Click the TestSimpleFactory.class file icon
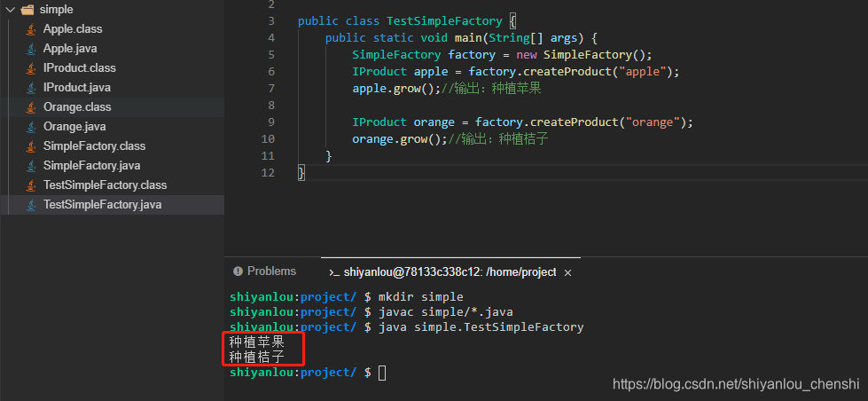Image resolution: width=868 pixels, height=401 pixels. [31, 185]
